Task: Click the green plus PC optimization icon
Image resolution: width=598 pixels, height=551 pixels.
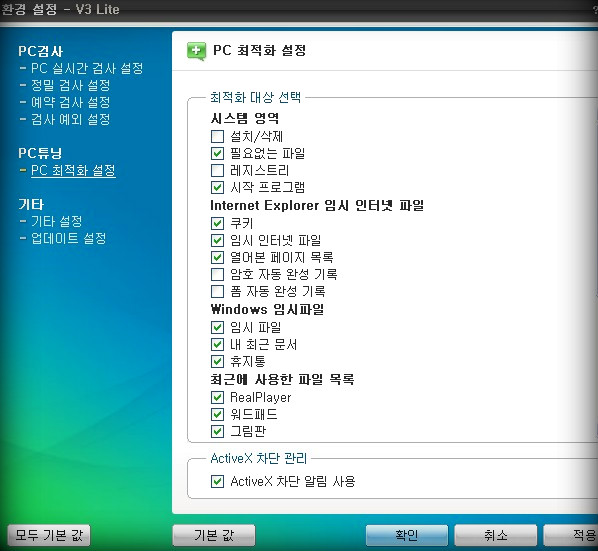Action: tap(196, 51)
